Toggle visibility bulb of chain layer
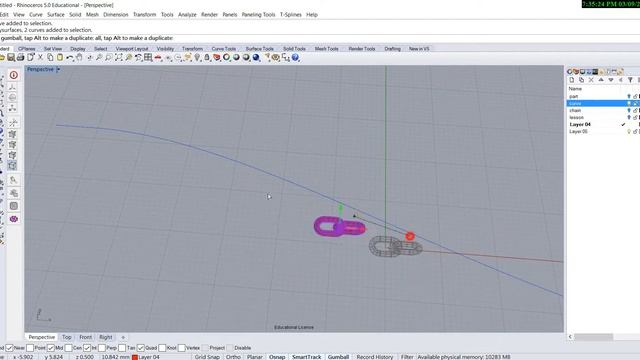The width and height of the screenshot is (640, 360). (629, 111)
